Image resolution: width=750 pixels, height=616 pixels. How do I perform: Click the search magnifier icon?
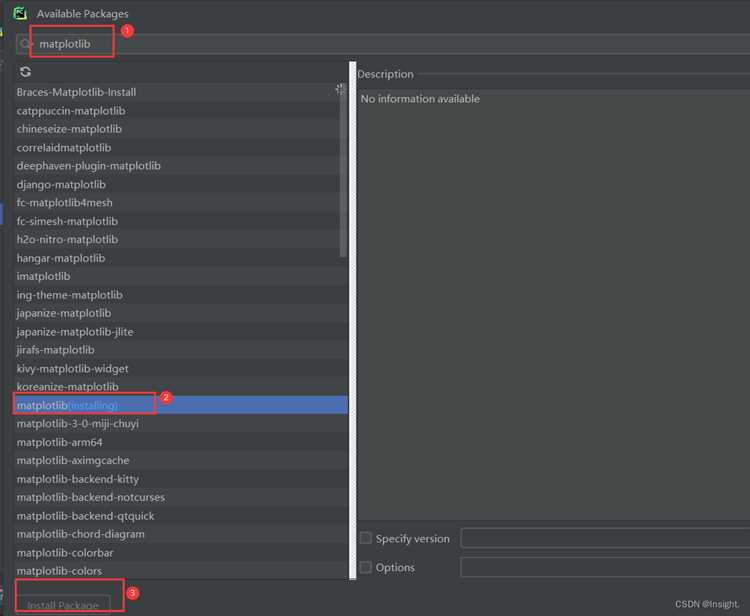click(25, 44)
